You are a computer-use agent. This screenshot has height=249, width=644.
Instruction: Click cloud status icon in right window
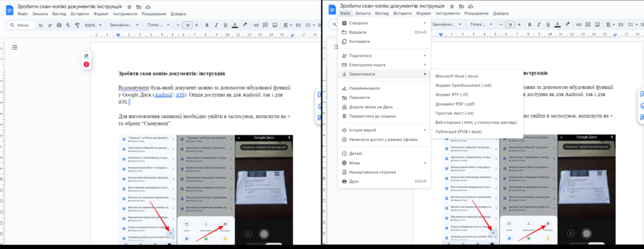coord(470,7)
